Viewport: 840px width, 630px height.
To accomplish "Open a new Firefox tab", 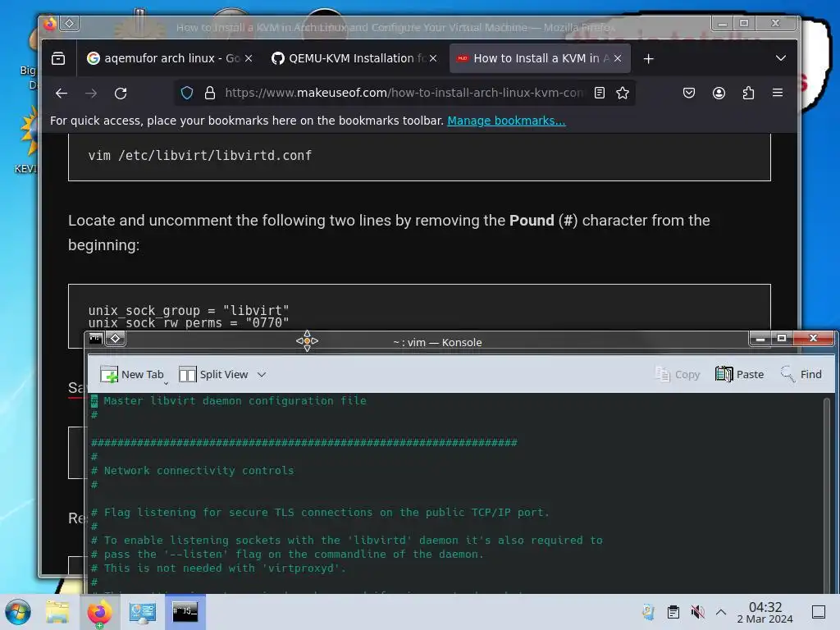I will 648,58.
